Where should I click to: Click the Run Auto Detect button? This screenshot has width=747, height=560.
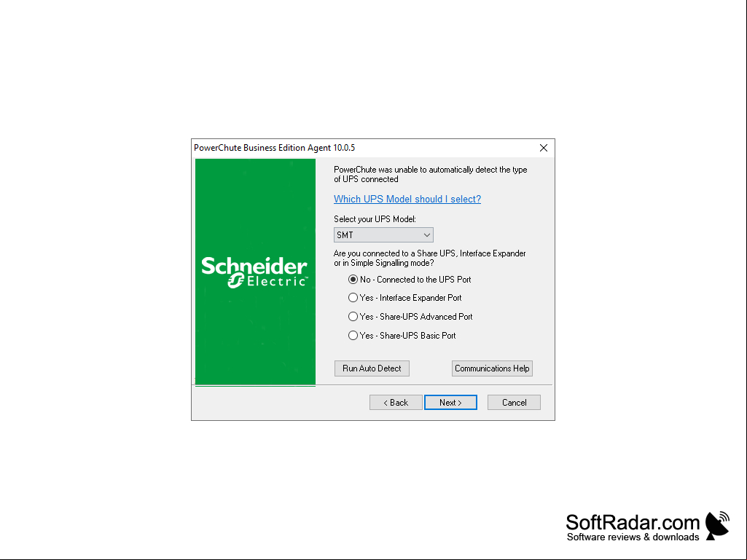[372, 368]
